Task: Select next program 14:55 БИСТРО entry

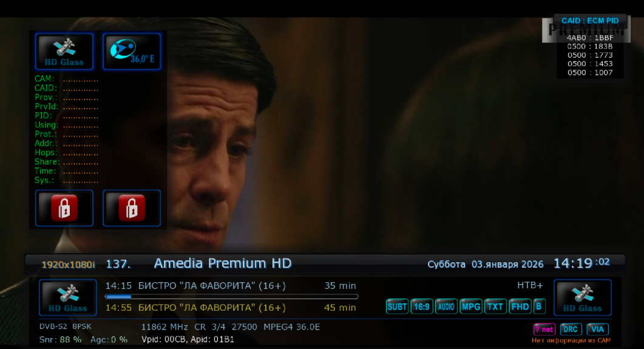Action: click(x=231, y=308)
